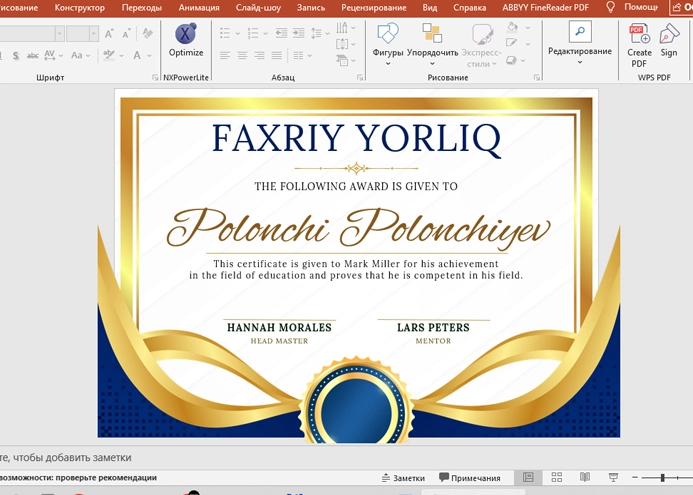The image size is (693, 495).
Task: Expand the font size combo box
Action: (93, 33)
